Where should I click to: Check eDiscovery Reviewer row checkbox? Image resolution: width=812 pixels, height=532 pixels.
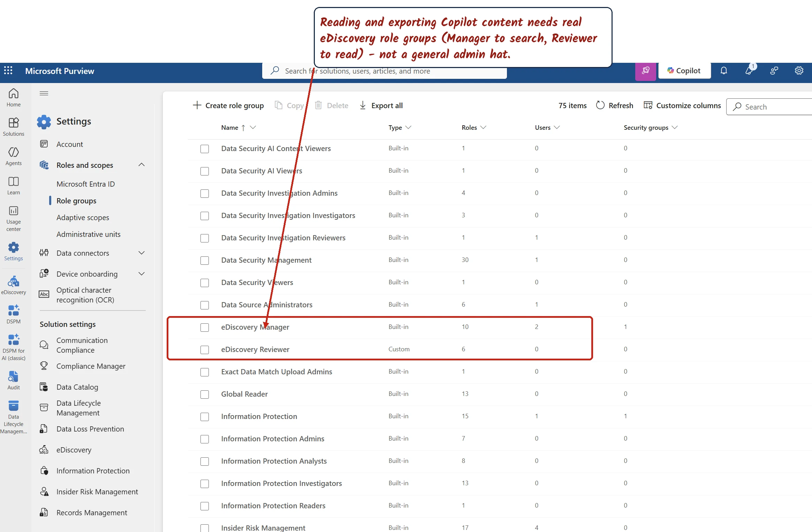(205, 350)
